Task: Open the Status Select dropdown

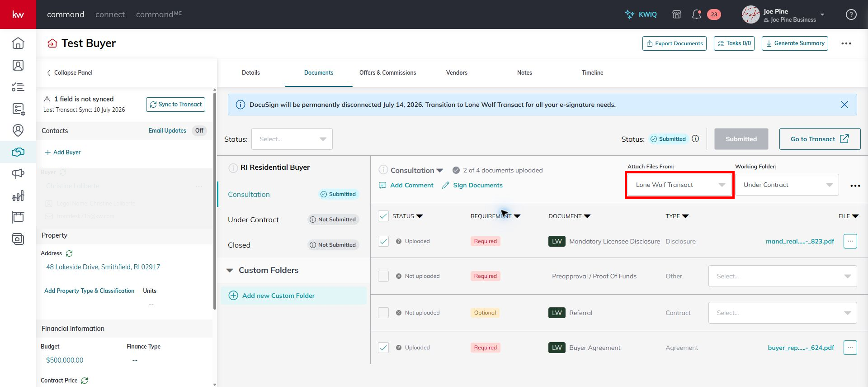Action: tap(292, 139)
